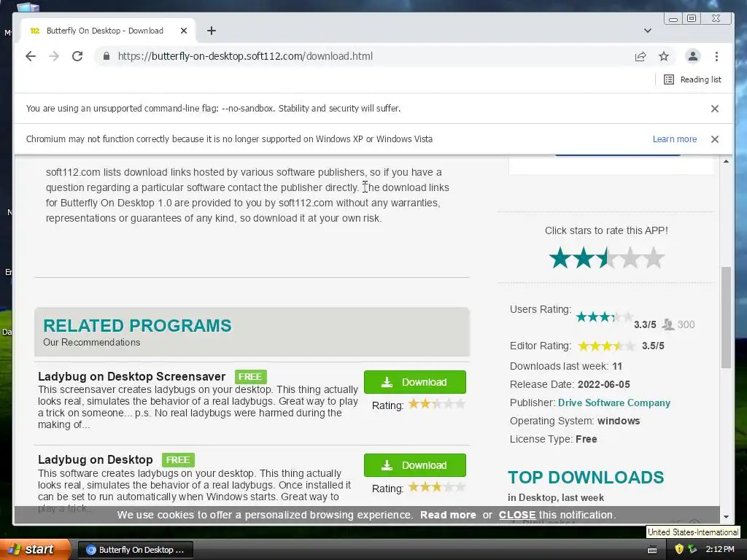This screenshot has width=747, height=560.
Task: Click the Operating System: windows text
Action: [x=575, y=421]
